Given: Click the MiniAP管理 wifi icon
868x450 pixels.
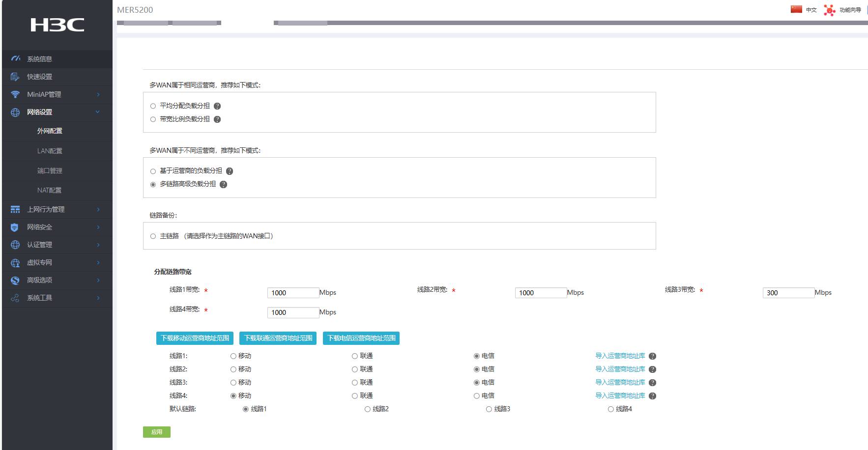Looking at the screenshot, I should [15, 94].
